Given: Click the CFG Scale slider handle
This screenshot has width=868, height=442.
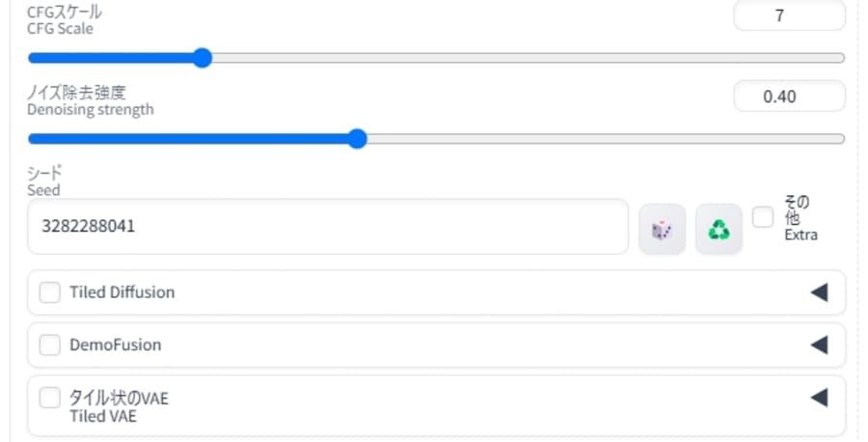Looking at the screenshot, I should pyautogui.click(x=203, y=58).
